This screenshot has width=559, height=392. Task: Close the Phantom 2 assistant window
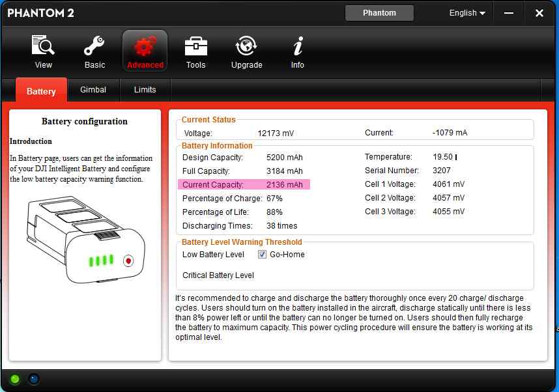[x=539, y=13]
